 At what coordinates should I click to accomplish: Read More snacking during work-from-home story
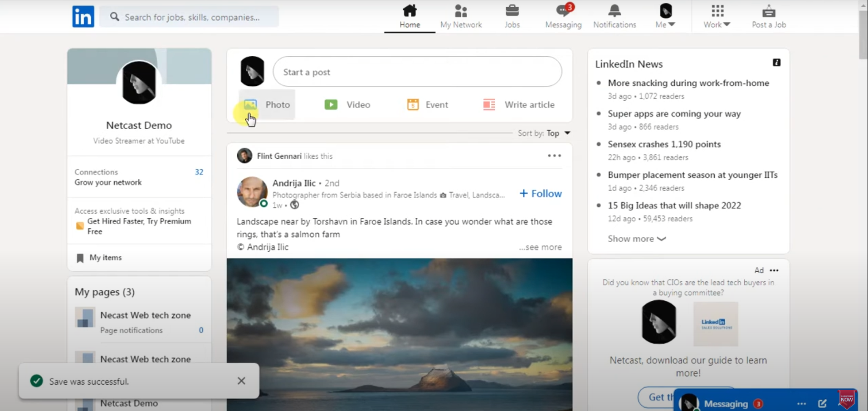(688, 83)
